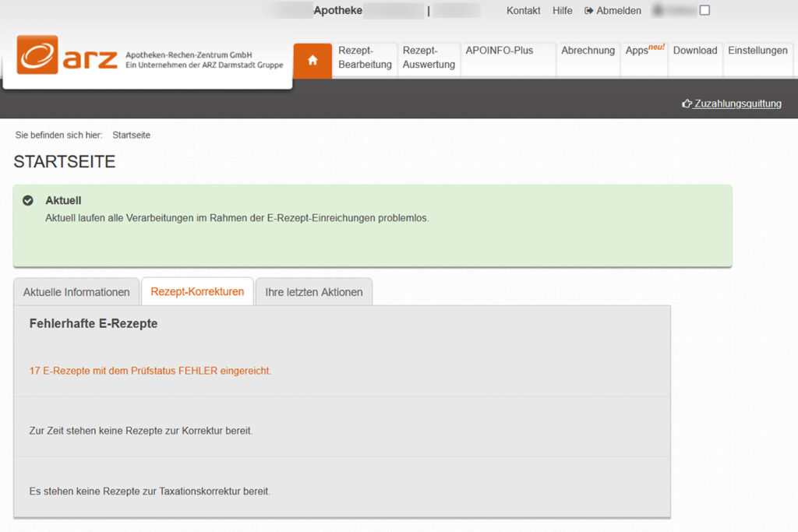Screen dimensions: 798x532
Task: Open the 17 E-Rezepte FEHLER link
Action: coord(150,371)
